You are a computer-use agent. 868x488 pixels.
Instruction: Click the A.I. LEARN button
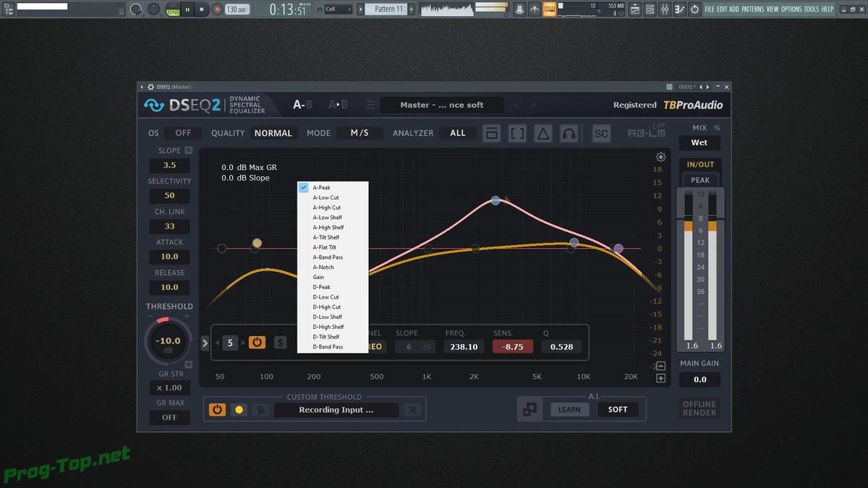(x=569, y=409)
